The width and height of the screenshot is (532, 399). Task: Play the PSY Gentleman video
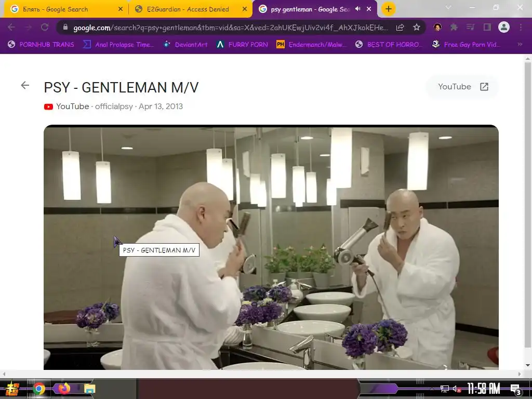coord(271,247)
